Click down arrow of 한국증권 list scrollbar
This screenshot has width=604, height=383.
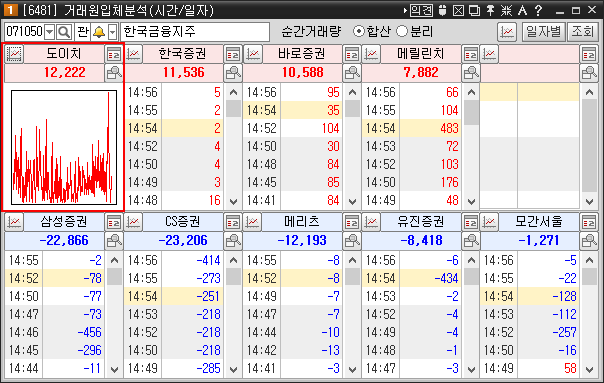(233, 201)
